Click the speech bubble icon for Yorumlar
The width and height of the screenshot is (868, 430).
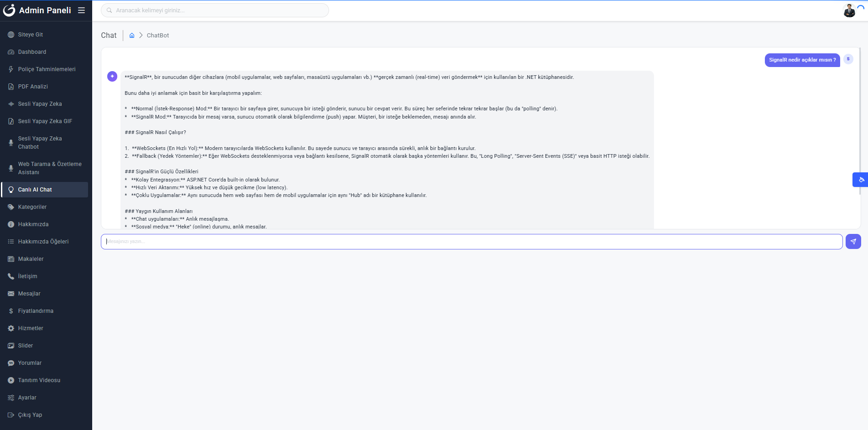coord(11,363)
